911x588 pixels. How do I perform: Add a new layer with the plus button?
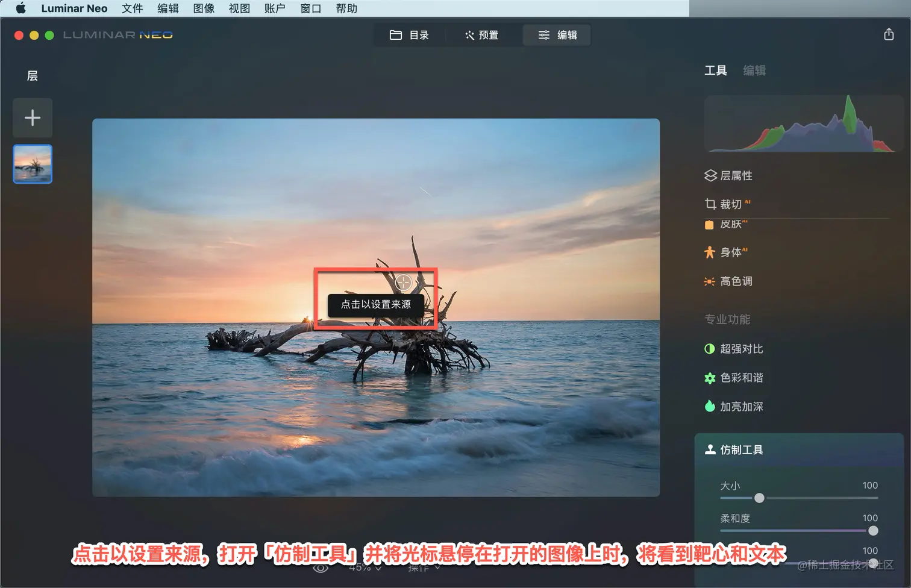[x=33, y=117]
